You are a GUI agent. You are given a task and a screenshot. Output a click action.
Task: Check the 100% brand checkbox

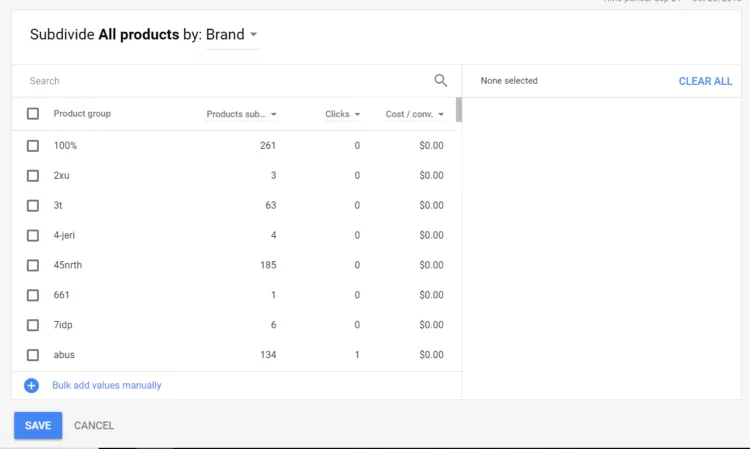point(33,146)
